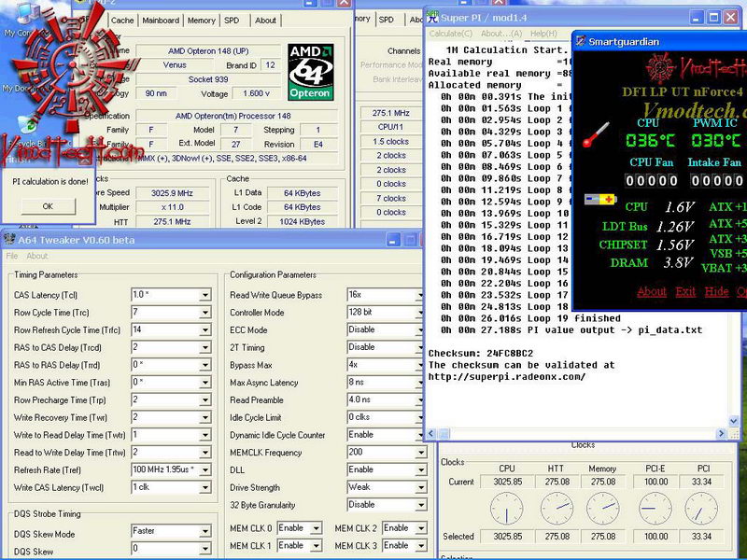Screen dimensions: 747x560
Task: Click the Smartguardian title bar icon
Action: click(581, 41)
